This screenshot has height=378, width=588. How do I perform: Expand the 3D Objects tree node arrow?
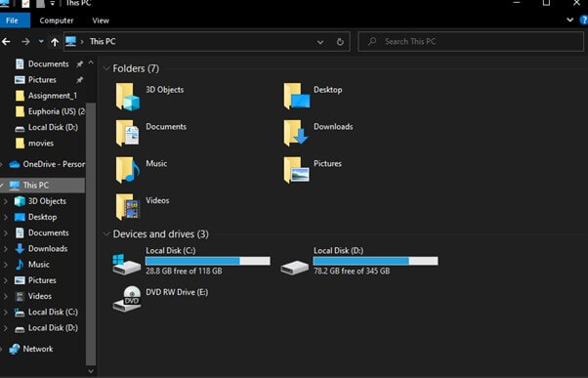pos(5,201)
